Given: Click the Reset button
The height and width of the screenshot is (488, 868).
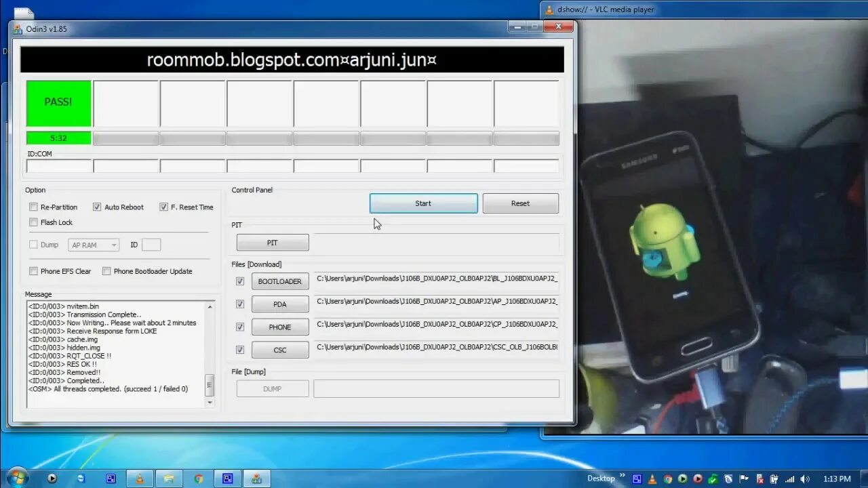Looking at the screenshot, I should coord(520,203).
